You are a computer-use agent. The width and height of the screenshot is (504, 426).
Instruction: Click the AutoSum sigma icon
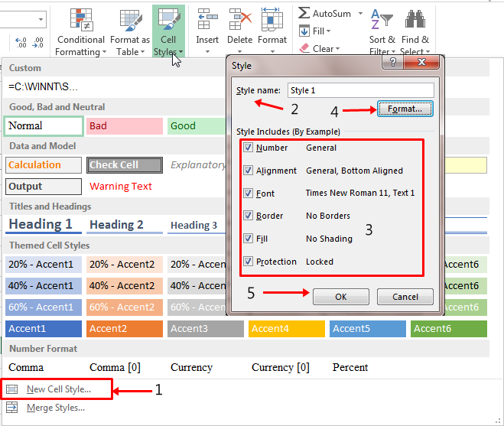click(x=304, y=13)
